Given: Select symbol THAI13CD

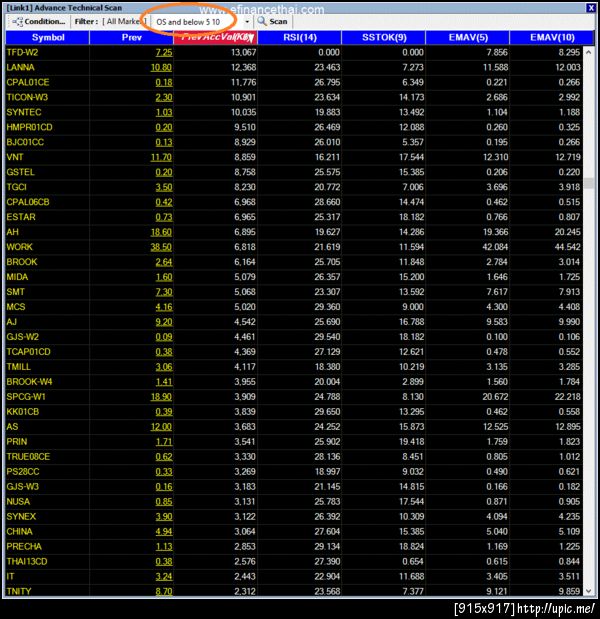Looking at the screenshot, I should (26, 561).
